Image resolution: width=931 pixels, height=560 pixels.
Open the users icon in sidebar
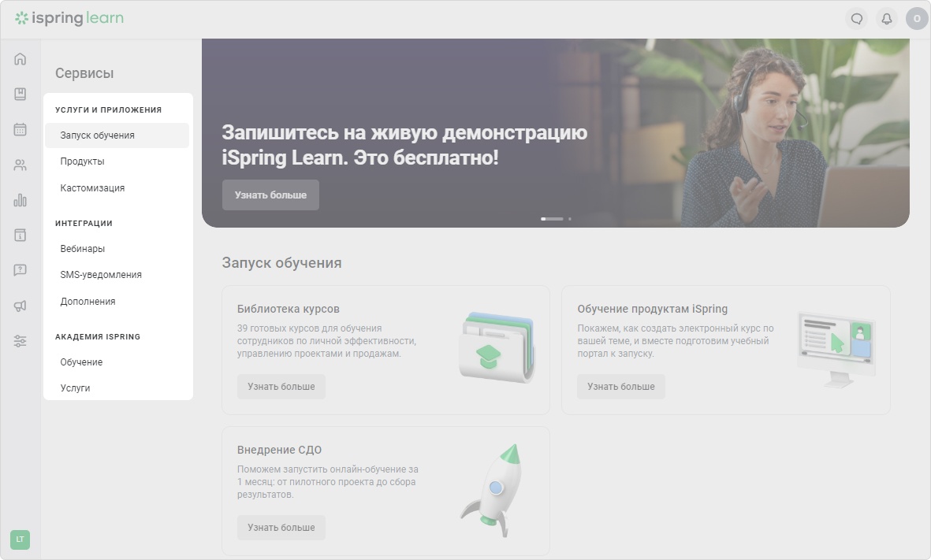pyautogui.click(x=20, y=165)
